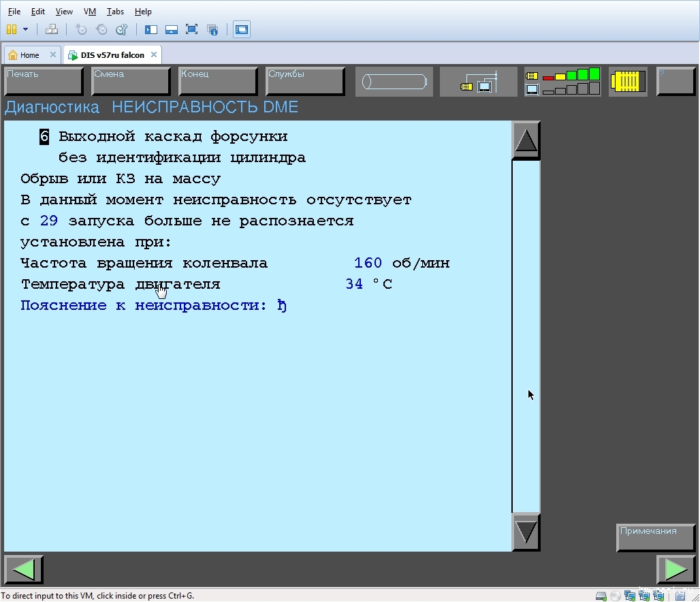
Task: Close the DIS v57ru falcon tab
Action: tap(154, 55)
